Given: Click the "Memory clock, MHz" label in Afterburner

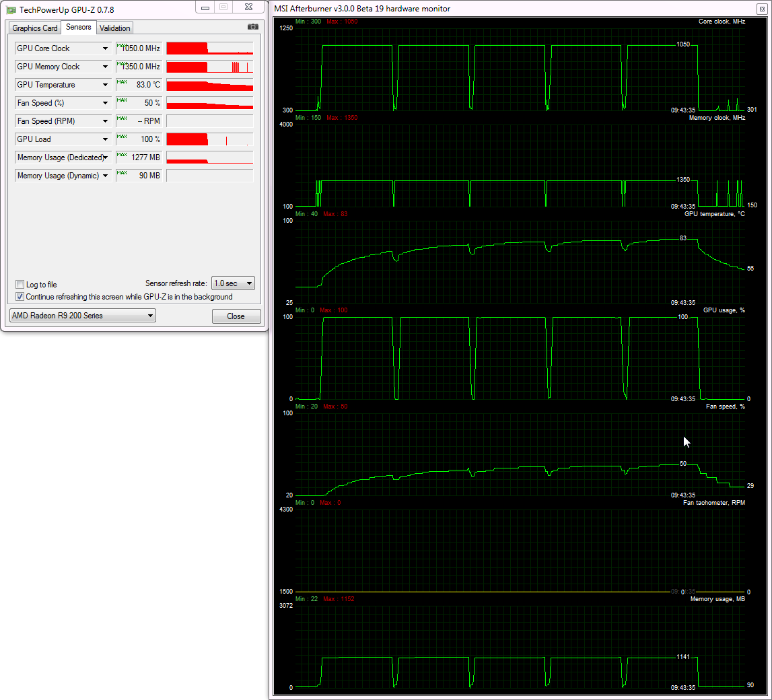Looking at the screenshot, I should tap(717, 118).
